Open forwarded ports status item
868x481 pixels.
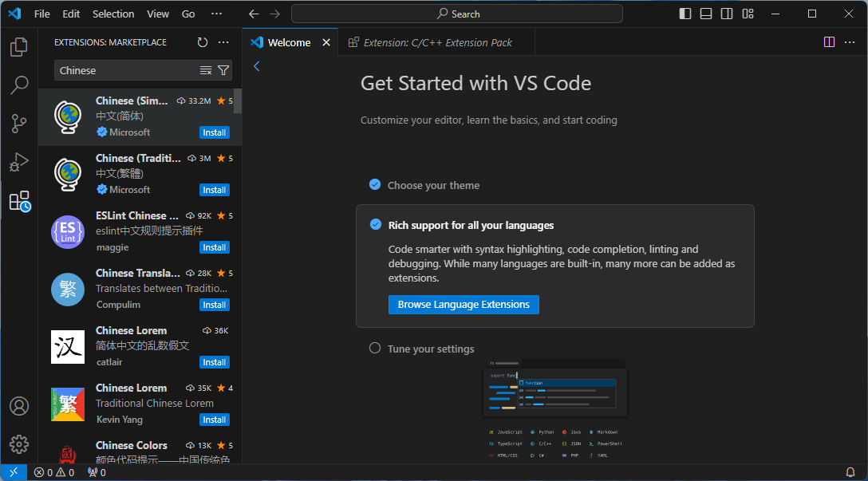pos(97,472)
